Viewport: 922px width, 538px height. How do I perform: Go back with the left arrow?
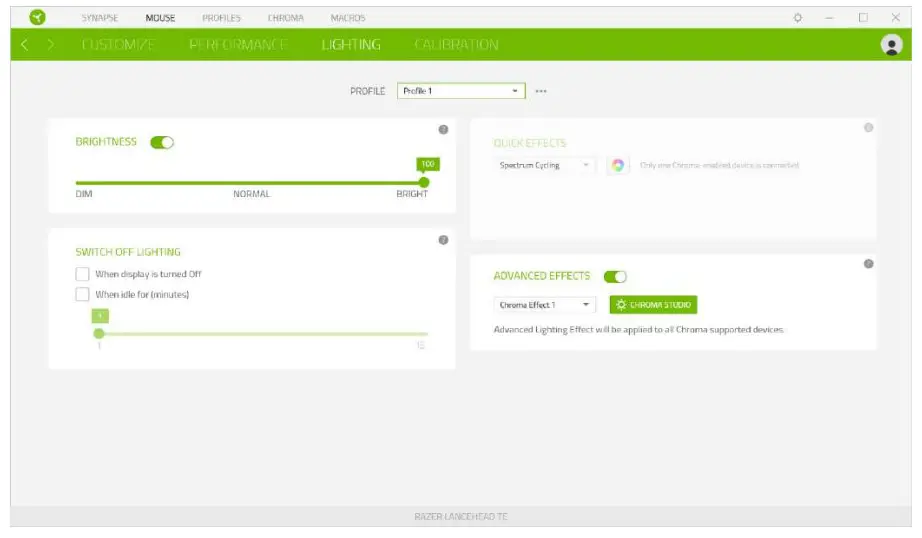tap(24, 45)
